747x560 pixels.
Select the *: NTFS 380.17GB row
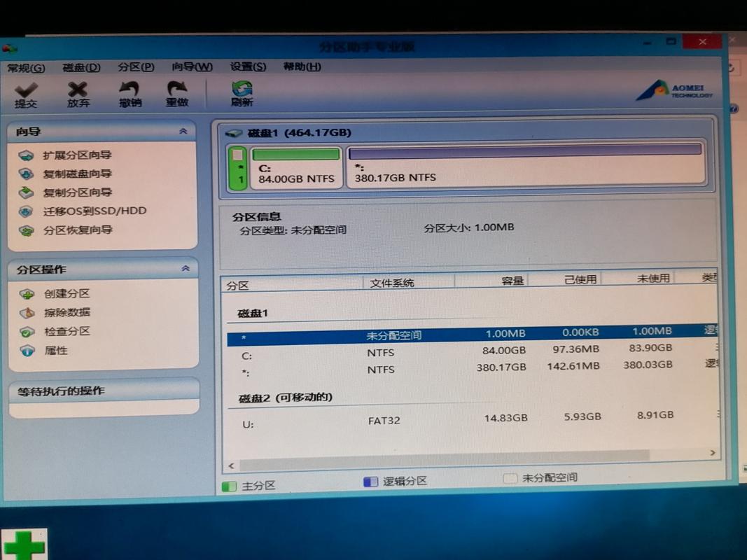click(472, 369)
